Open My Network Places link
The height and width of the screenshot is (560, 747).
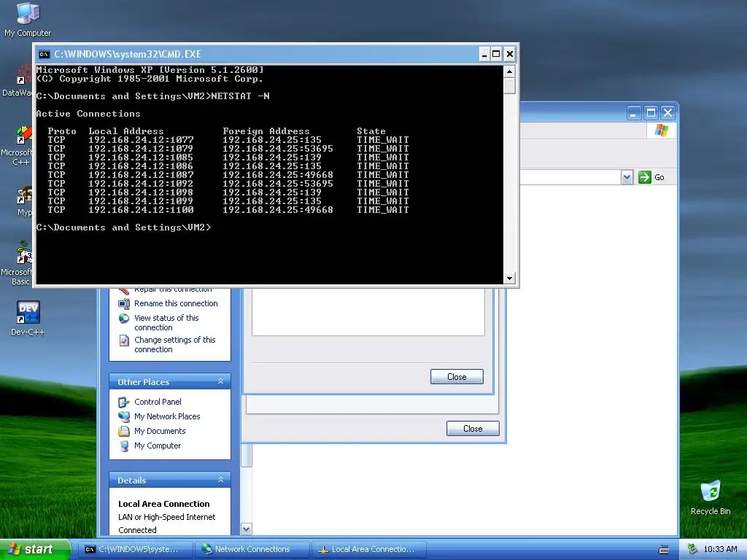pyautogui.click(x=167, y=416)
